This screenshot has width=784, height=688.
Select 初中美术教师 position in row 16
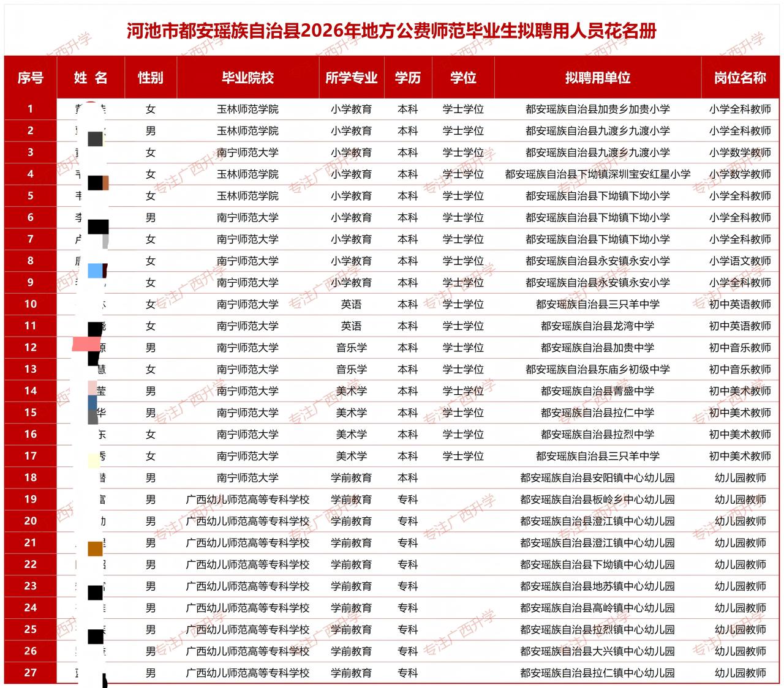coord(740,434)
